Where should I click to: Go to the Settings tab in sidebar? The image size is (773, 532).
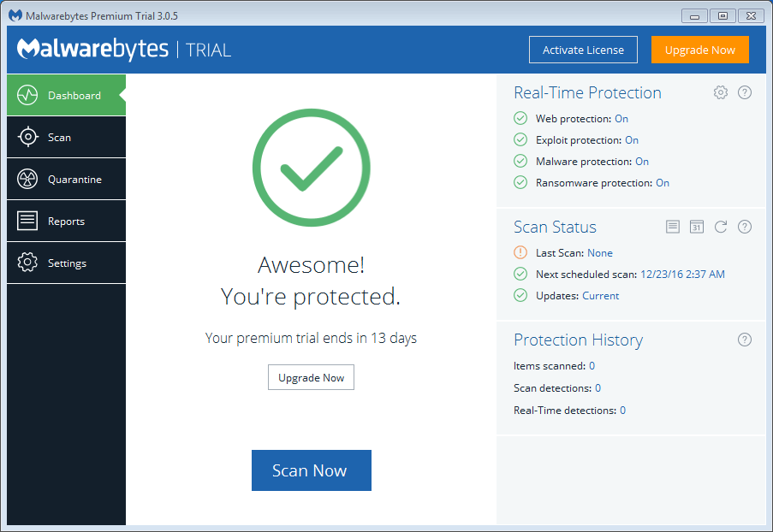[66, 263]
